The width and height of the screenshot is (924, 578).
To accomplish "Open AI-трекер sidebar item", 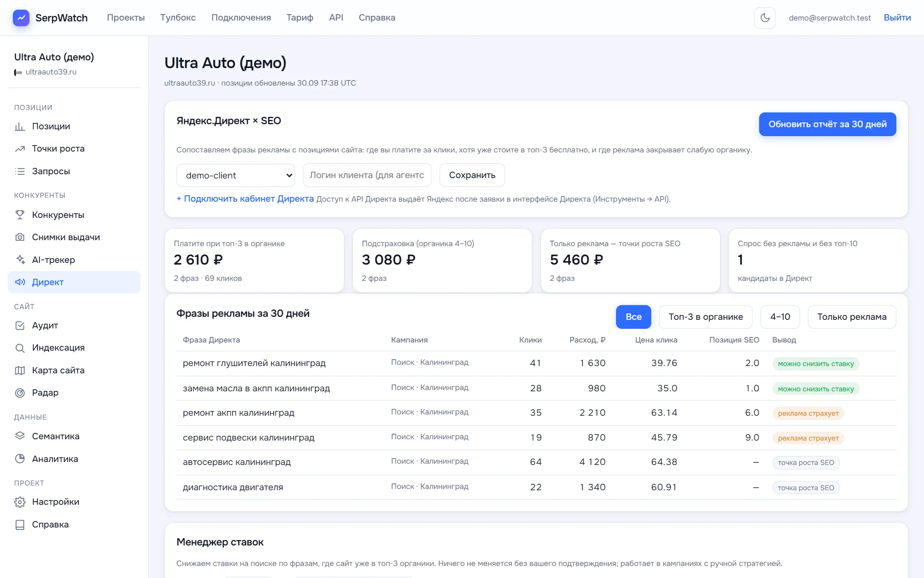I will click(x=74, y=260).
